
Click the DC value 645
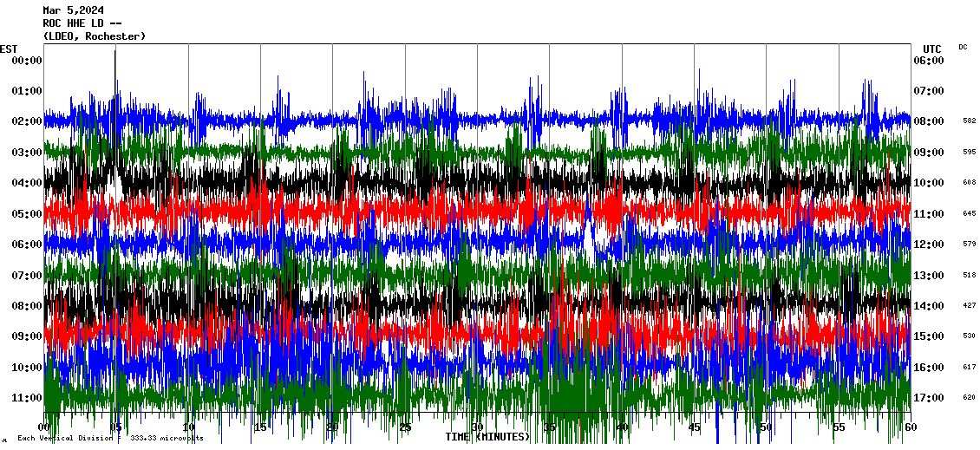(x=969, y=213)
